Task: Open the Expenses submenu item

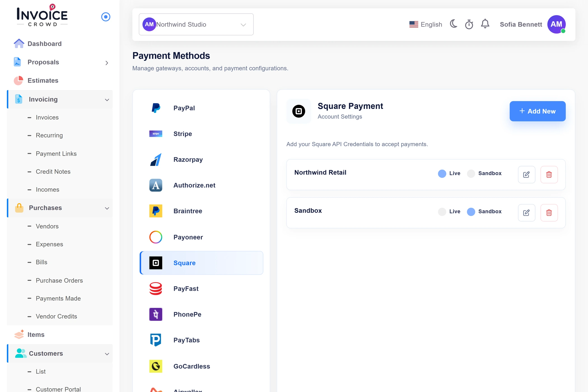Action: pos(49,244)
